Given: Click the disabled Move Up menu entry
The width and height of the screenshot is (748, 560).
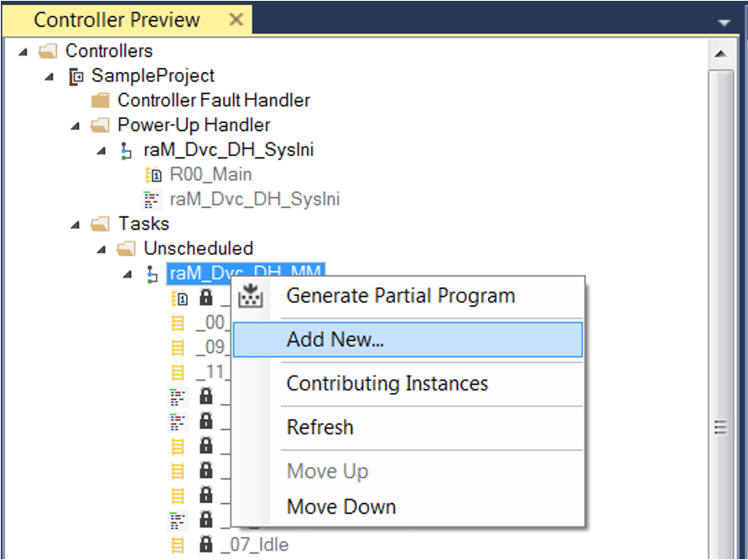Looking at the screenshot, I should pos(408,471).
